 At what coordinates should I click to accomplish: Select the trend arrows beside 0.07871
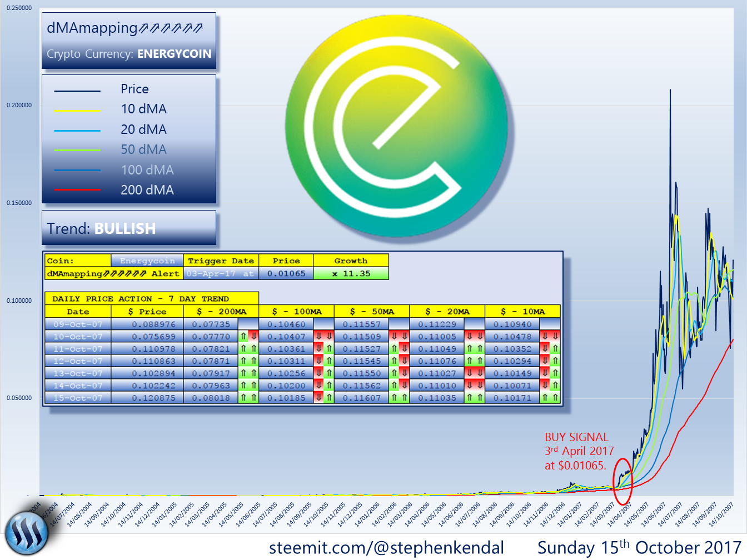click(248, 361)
